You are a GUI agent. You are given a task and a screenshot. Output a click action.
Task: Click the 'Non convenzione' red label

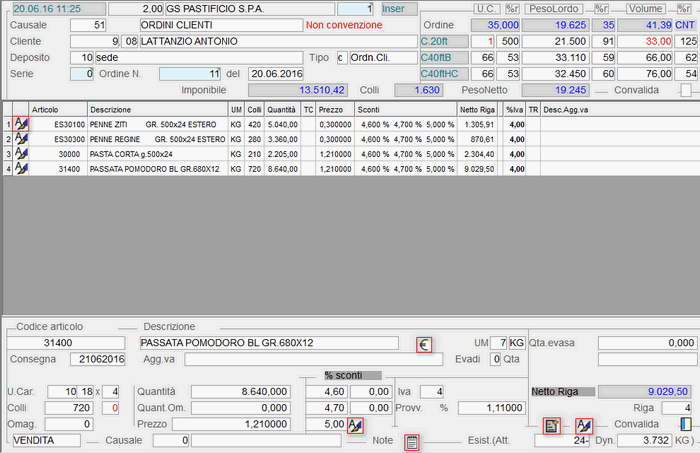tap(344, 25)
